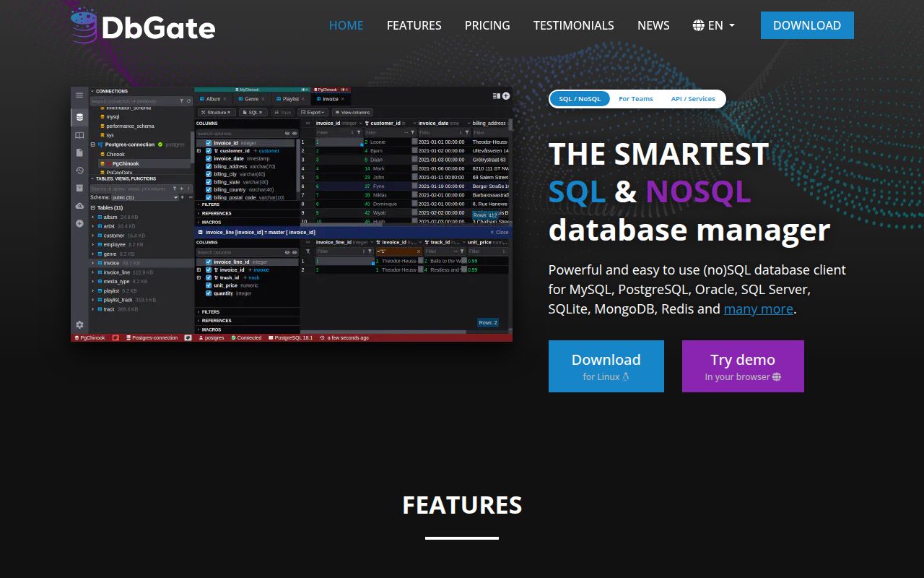Open the hamburger menu in the app preview
The image size is (924, 578).
pyautogui.click(x=79, y=95)
